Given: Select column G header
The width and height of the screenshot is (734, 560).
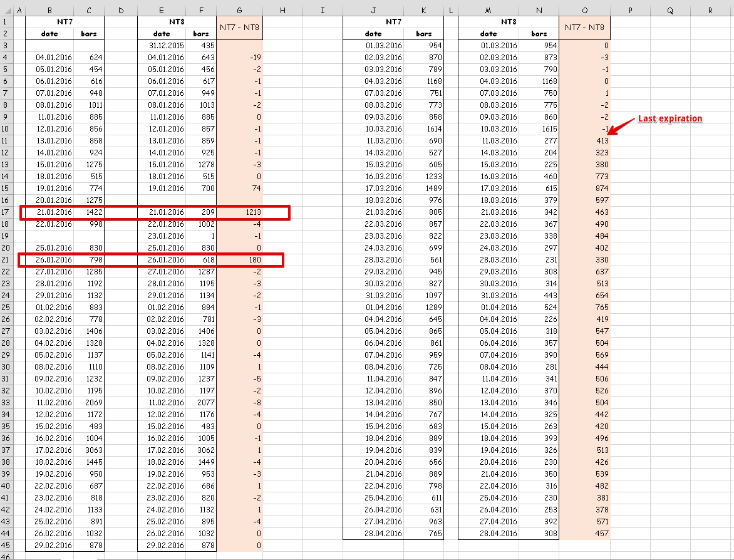Looking at the screenshot, I should pos(239,10).
